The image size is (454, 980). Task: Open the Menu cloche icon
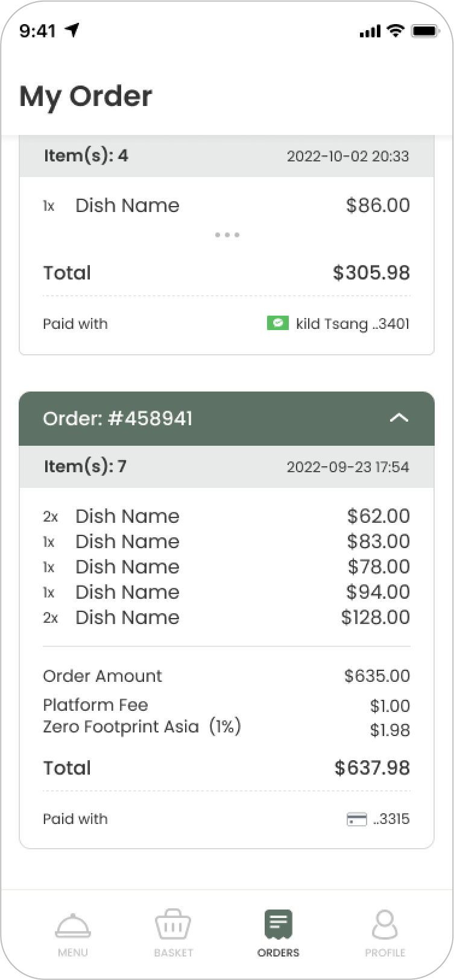73,925
